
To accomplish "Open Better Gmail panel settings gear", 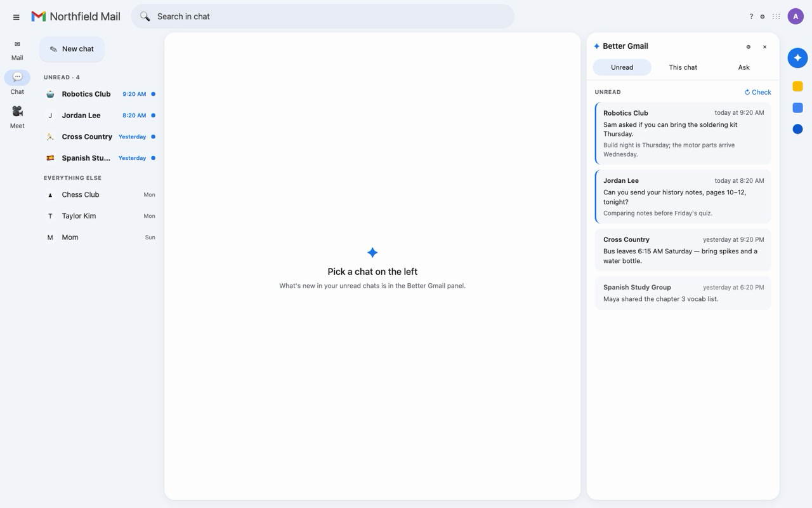I will coord(749,46).
